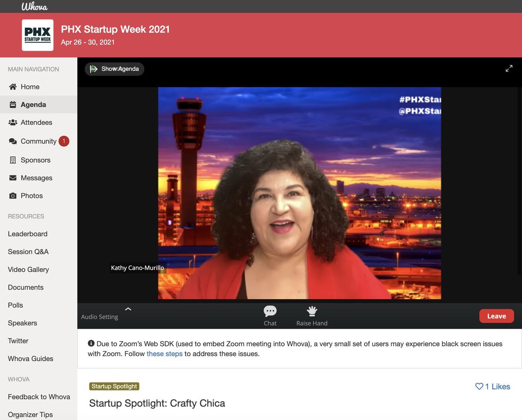The width and height of the screenshot is (522, 420).
Task: Click Audio Setting label
Action: [100, 317]
